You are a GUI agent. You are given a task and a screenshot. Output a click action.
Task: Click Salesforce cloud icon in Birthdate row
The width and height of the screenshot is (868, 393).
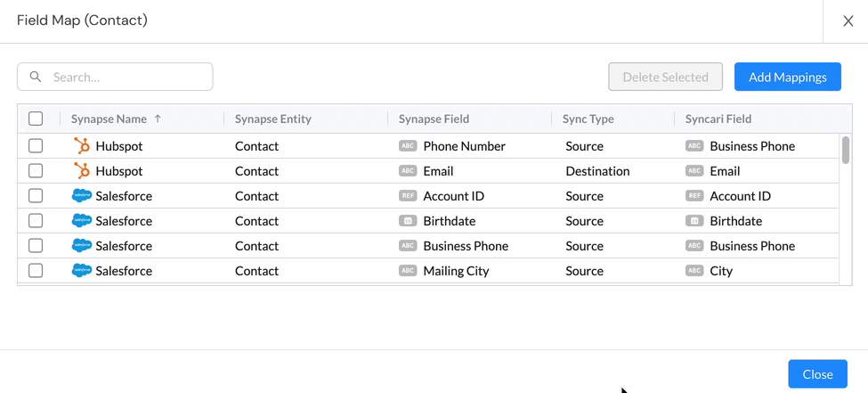(82, 221)
